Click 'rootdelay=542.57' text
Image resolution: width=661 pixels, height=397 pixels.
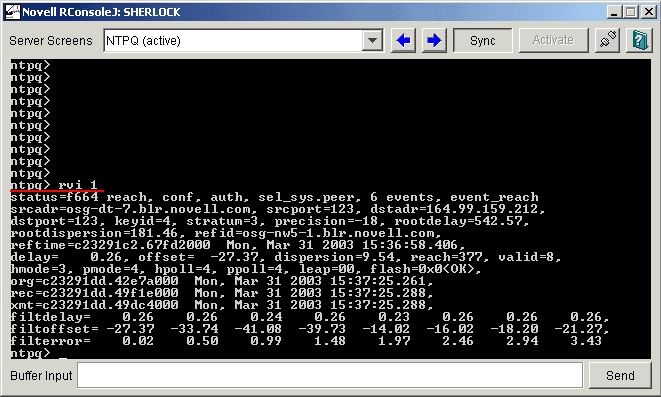click(x=460, y=221)
